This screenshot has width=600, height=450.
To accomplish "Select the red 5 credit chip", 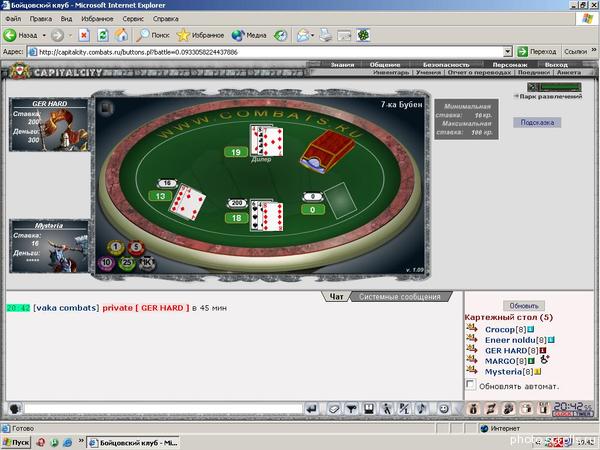I will [136, 247].
